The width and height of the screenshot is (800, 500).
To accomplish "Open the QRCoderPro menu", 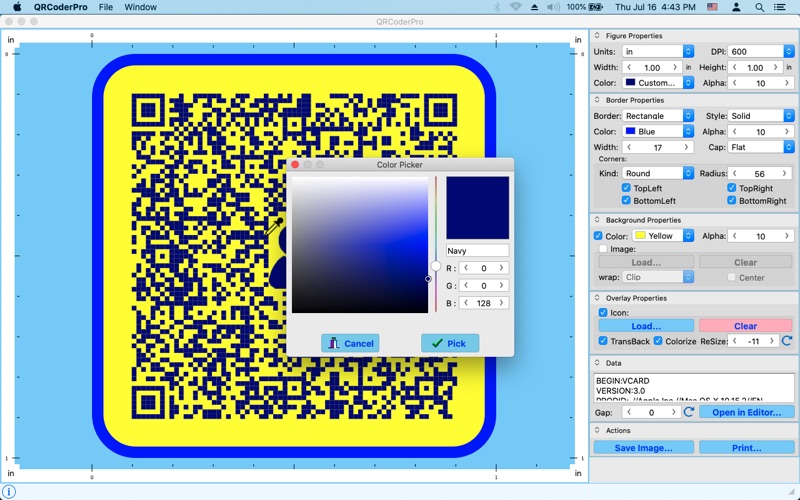I will 60,7.
